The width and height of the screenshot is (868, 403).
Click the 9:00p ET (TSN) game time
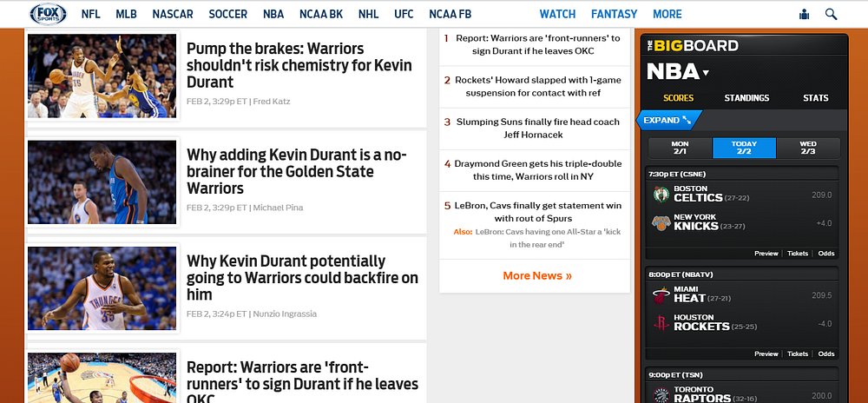[674, 374]
